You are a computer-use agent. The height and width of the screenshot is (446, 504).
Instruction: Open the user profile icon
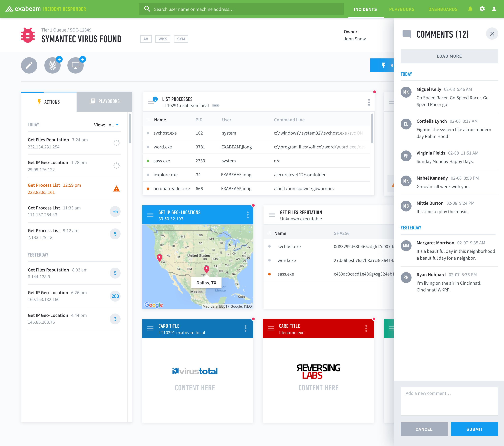point(494,9)
